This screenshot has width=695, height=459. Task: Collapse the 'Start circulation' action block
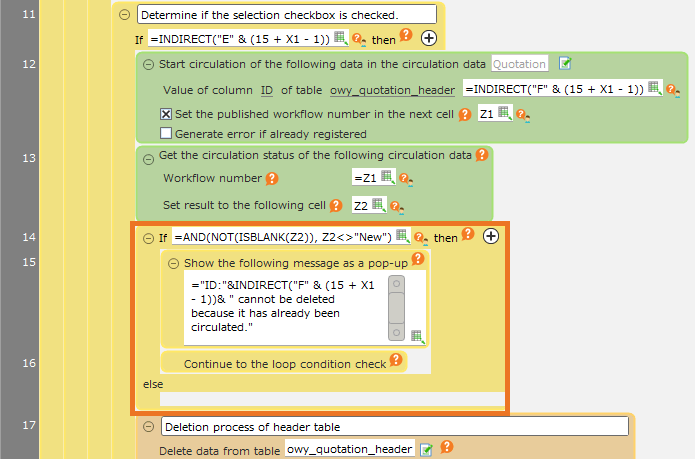click(x=149, y=64)
